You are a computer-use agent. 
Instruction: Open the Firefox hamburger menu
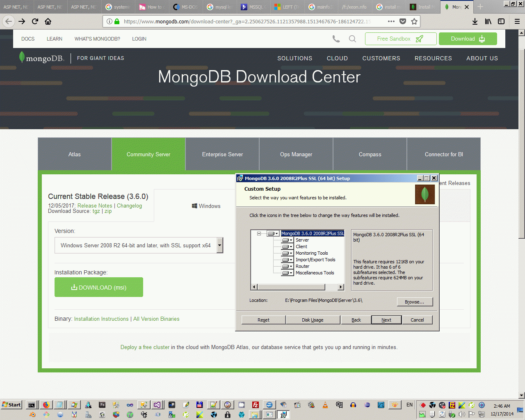pyautogui.click(x=517, y=21)
